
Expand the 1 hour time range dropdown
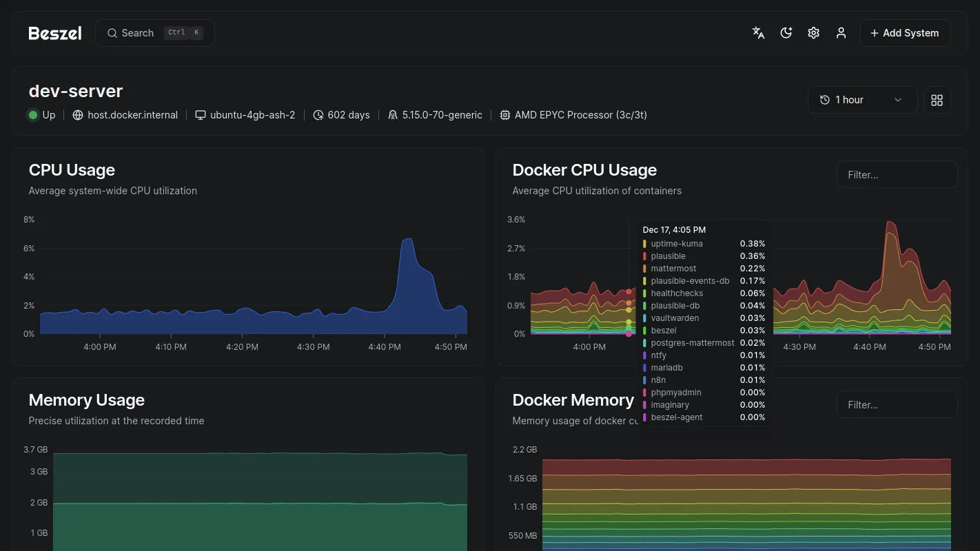862,100
